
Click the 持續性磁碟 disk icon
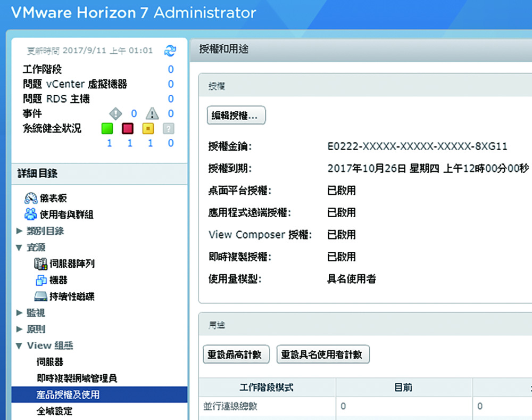click(x=41, y=297)
